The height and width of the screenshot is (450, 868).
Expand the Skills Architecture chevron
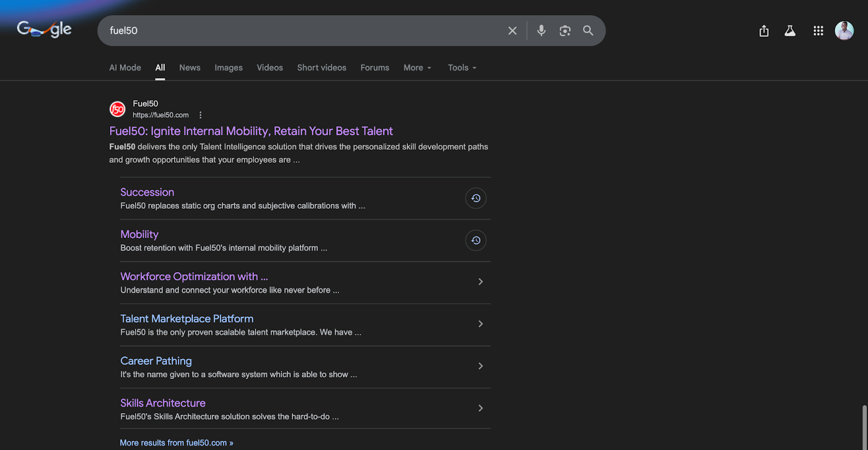click(x=481, y=408)
